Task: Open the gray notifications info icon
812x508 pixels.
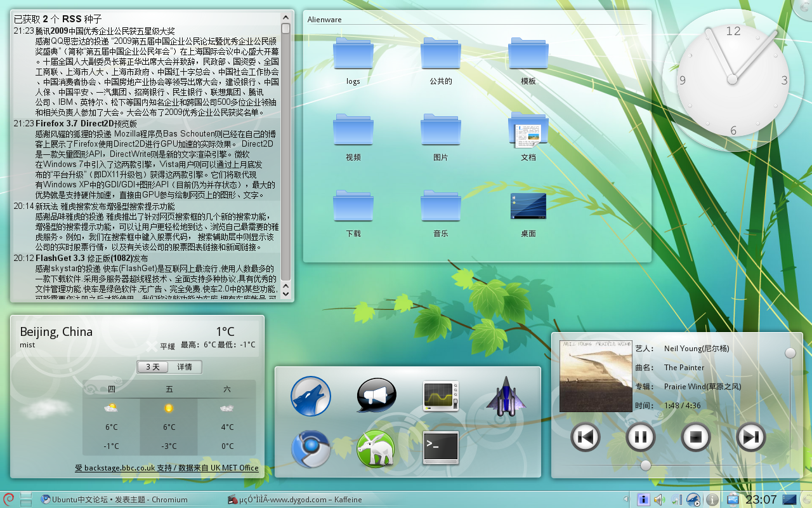Action: point(712,500)
